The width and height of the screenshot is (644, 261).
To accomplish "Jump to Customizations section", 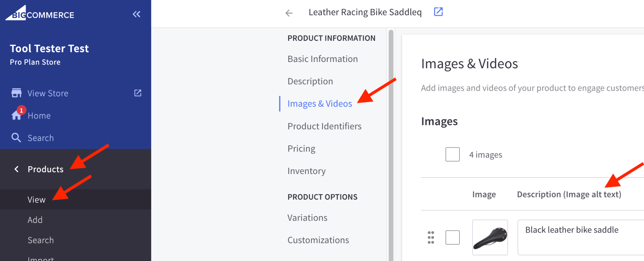I will [318, 240].
